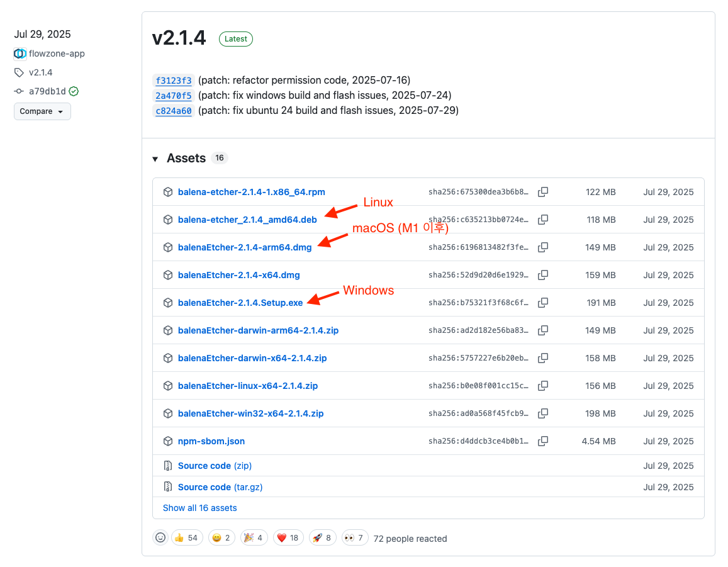
Task: Open the Compare dropdown
Action: pyautogui.click(x=42, y=111)
